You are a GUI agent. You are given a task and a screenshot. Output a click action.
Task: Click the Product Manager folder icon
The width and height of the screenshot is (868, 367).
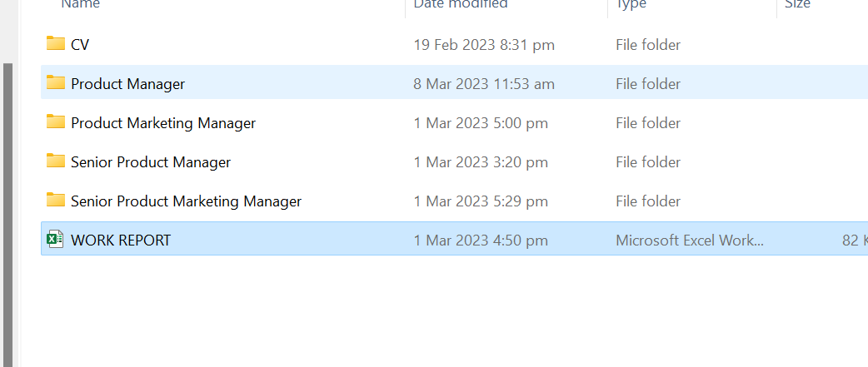56,82
